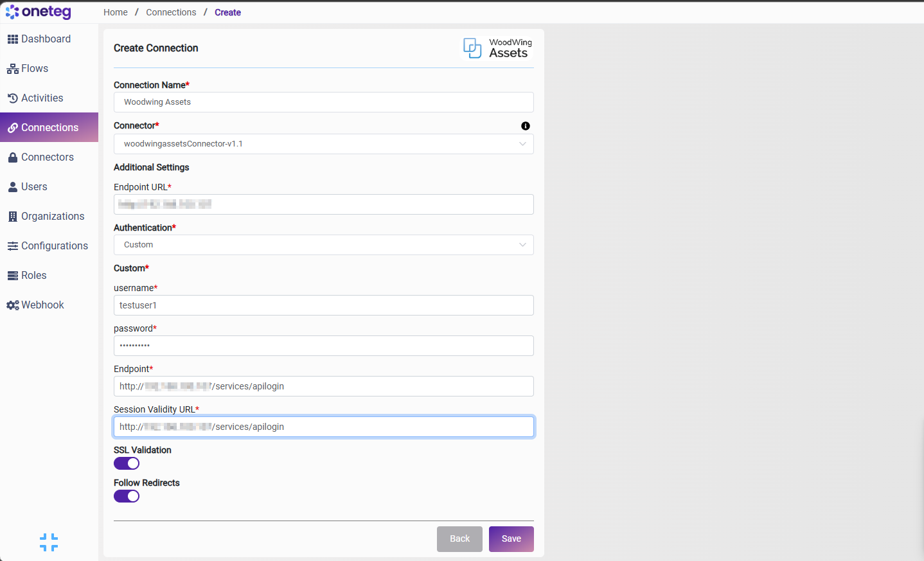Focus the Endpoint URL field
The image size is (924, 561).
[x=324, y=204]
